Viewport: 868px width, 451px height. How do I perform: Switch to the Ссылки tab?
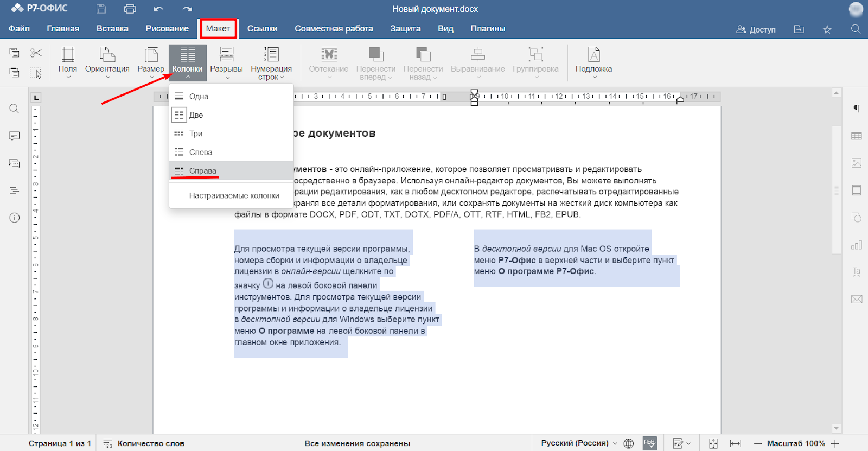[263, 29]
